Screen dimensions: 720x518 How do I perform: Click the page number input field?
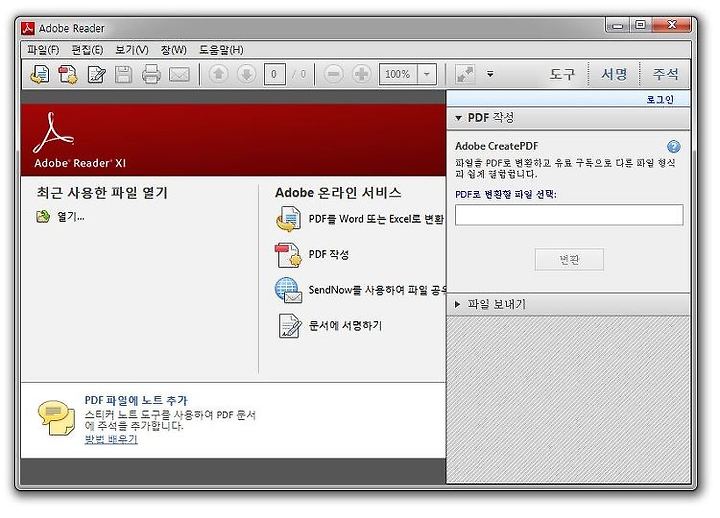274,74
